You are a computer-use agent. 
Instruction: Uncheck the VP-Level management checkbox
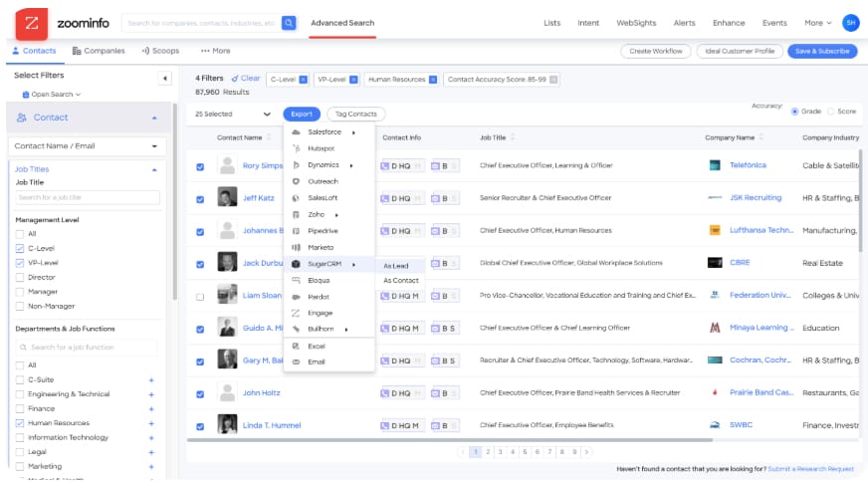[20, 263]
